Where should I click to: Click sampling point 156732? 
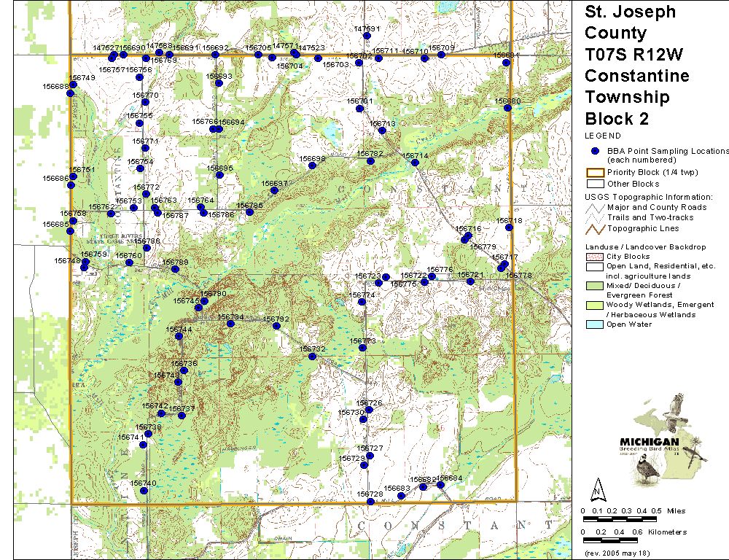pos(312,357)
